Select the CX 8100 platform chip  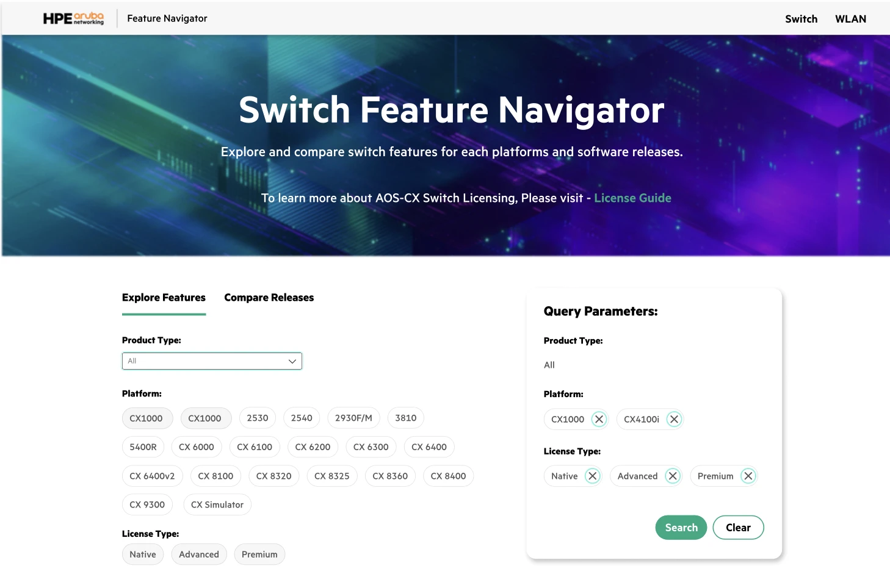(215, 476)
